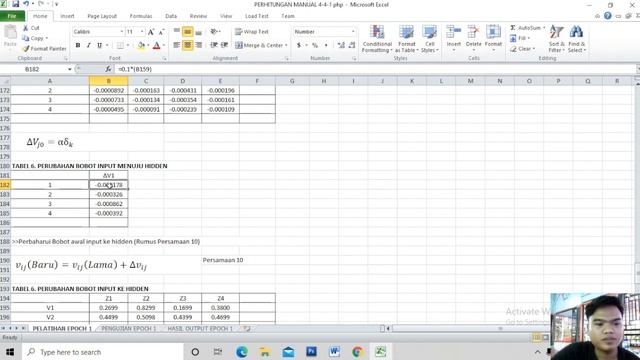
Task: Click AutoSum sigma
Action: click(513, 28)
